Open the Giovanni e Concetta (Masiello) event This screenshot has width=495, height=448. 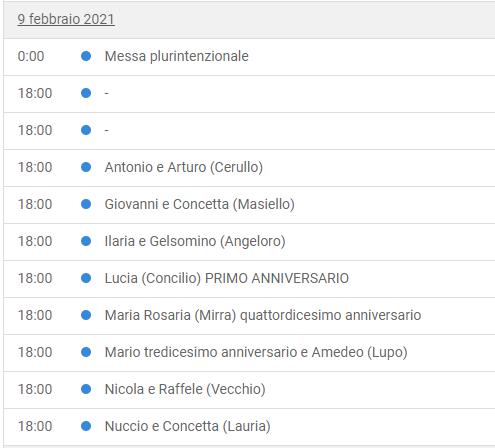(x=200, y=204)
